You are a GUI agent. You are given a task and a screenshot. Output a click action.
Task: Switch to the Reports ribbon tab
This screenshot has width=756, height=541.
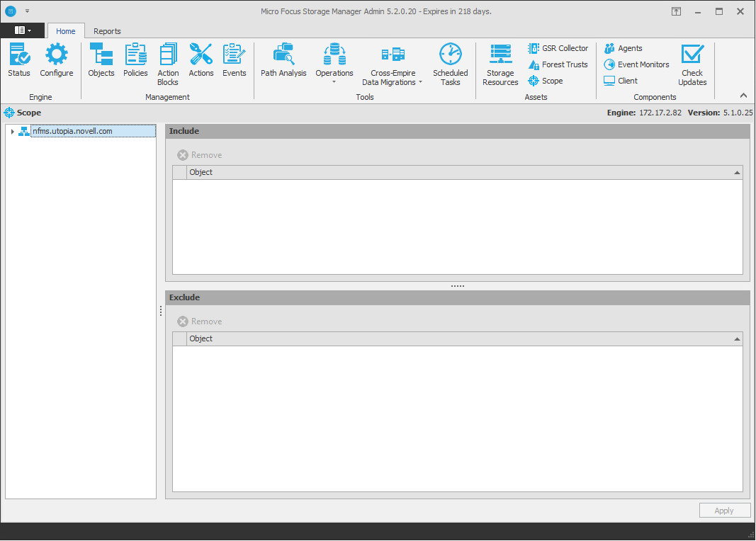[107, 31]
